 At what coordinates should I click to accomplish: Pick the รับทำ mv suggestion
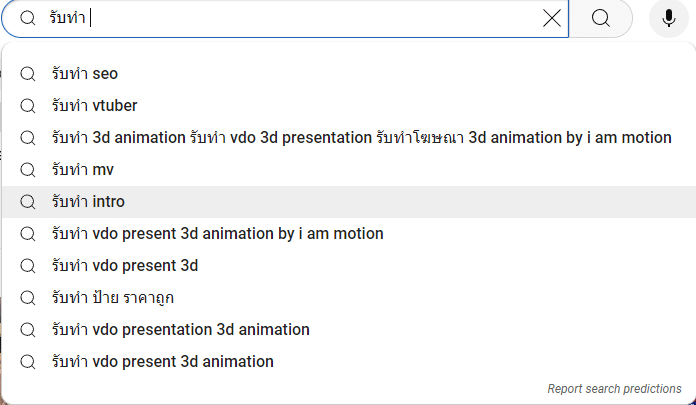82,170
